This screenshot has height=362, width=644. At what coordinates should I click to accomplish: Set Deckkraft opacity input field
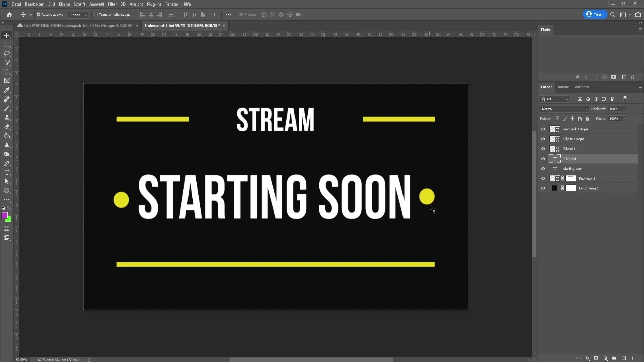click(615, 109)
